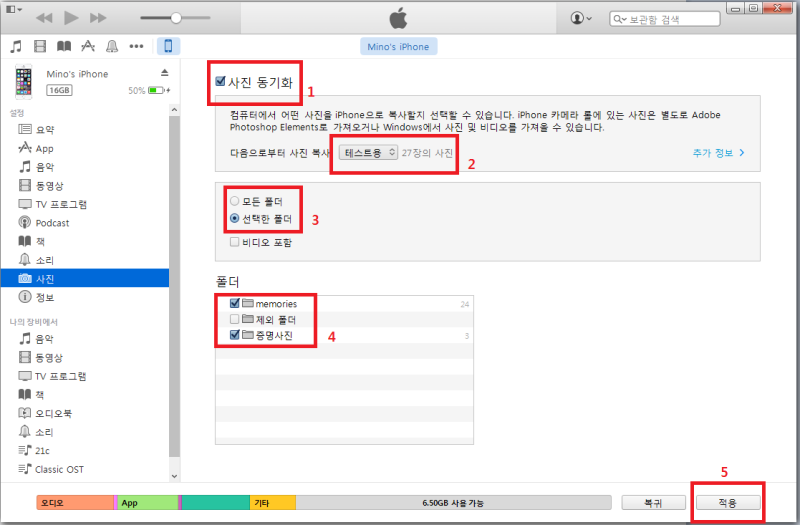Open the Apps library icon in toolbar
The height and width of the screenshot is (525, 800).
click(x=88, y=46)
